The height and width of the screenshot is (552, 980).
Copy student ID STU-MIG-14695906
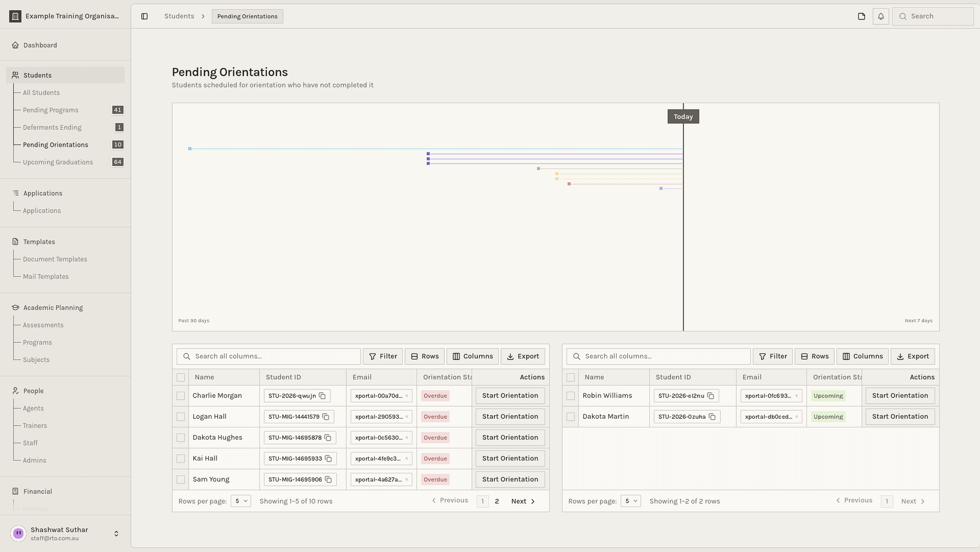coord(328,479)
